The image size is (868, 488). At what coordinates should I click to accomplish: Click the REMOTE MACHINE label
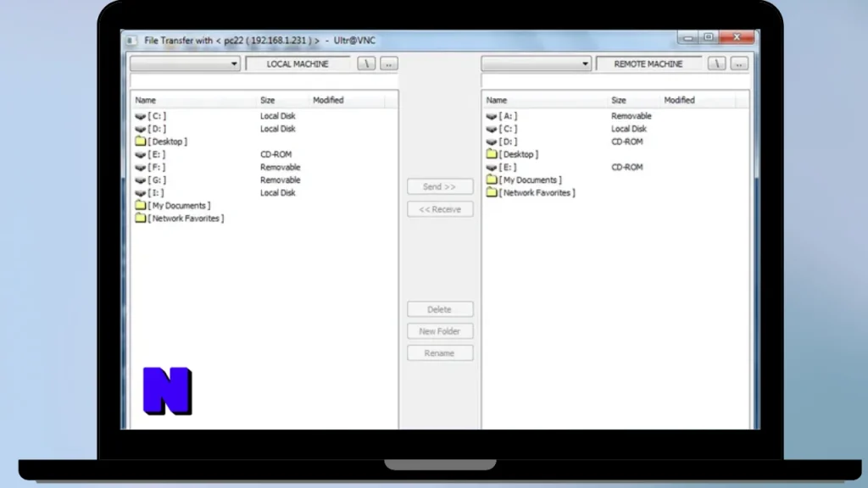coord(648,64)
